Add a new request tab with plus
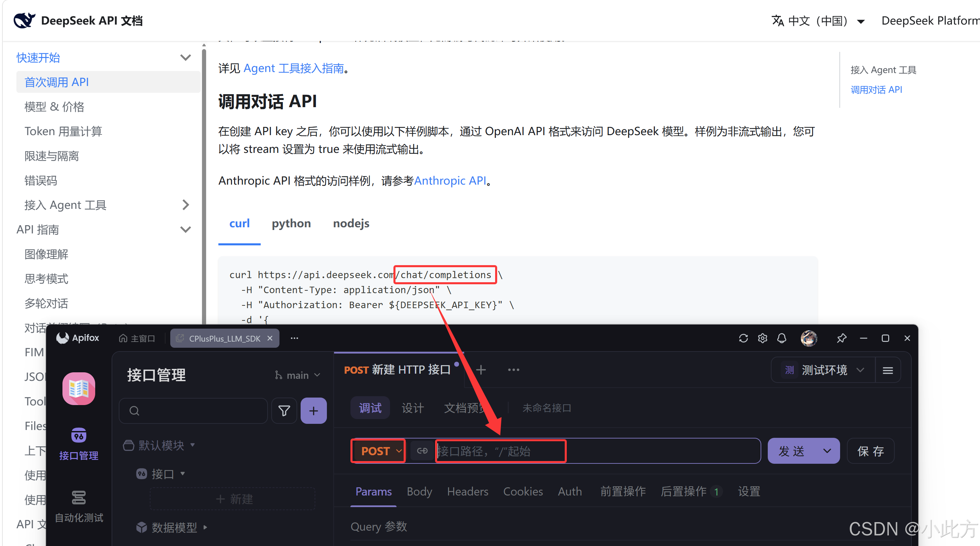 coord(481,370)
